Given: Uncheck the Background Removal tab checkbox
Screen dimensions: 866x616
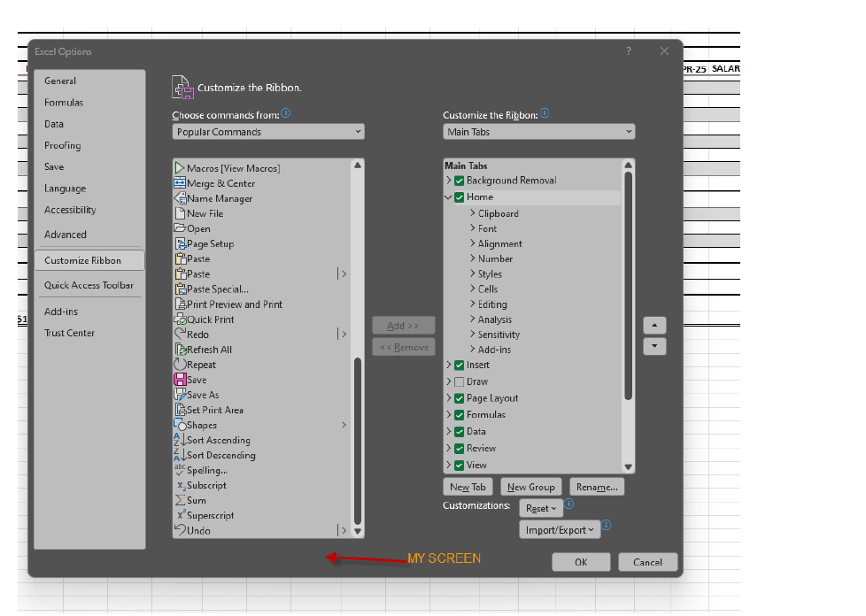Looking at the screenshot, I should point(459,181).
